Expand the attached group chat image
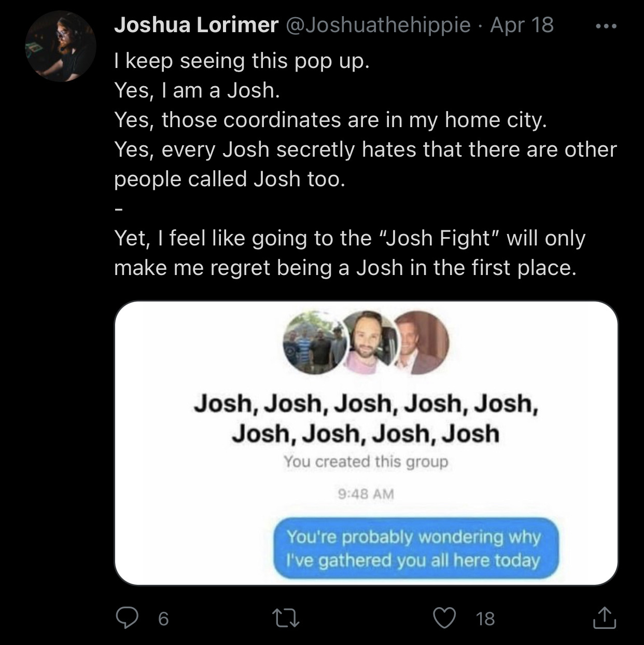The width and height of the screenshot is (644, 645). 366,443
